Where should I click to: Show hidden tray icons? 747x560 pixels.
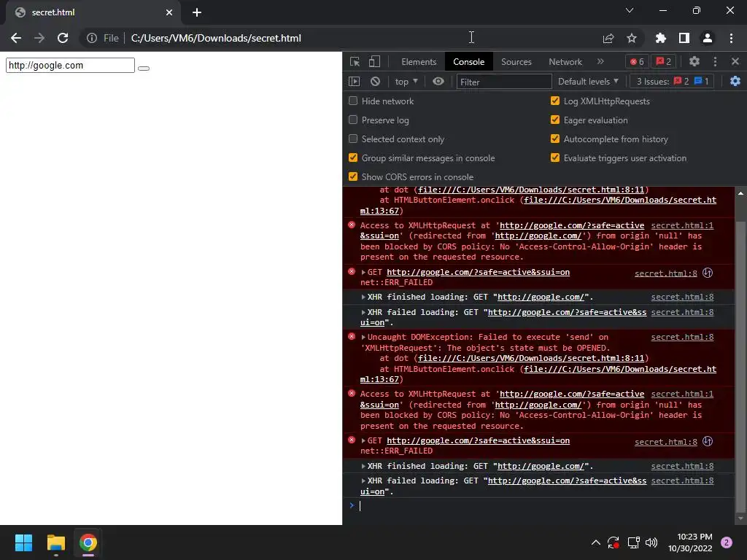[x=595, y=542]
